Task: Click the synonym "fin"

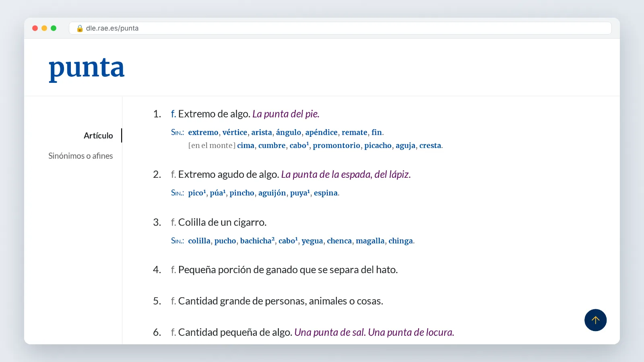Action: pos(377,132)
